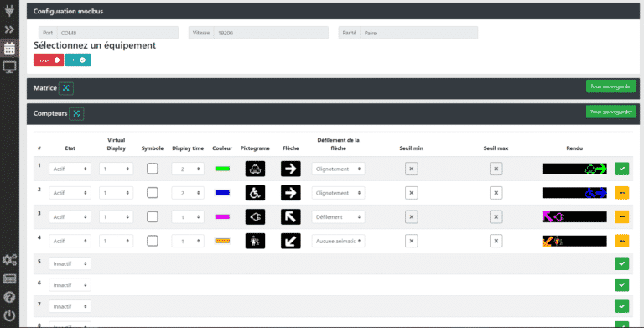
Task: Expand the sidebar with double chevron icon
Action: [x=9, y=29]
